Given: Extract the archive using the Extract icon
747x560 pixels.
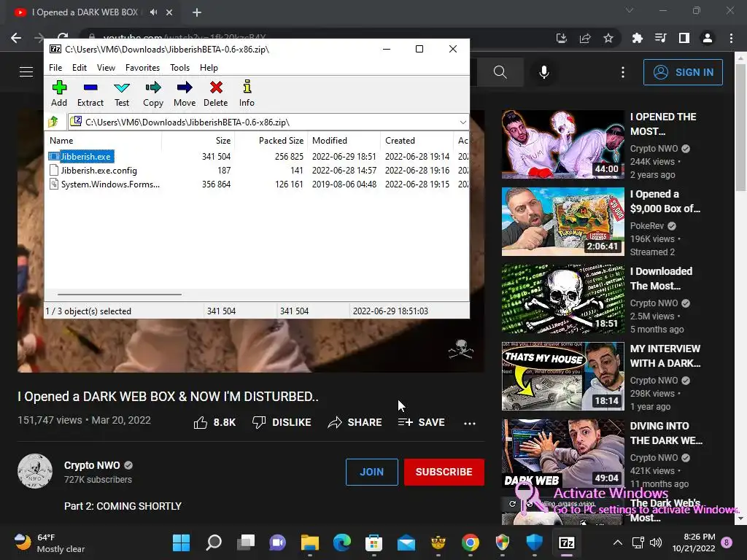Looking at the screenshot, I should tap(90, 93).
